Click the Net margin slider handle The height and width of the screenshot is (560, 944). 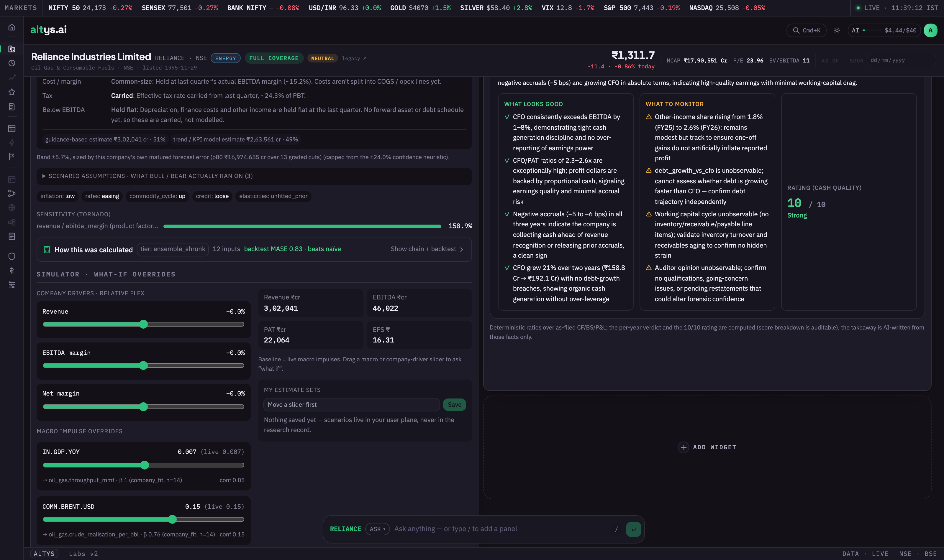(x=143, y=406)
